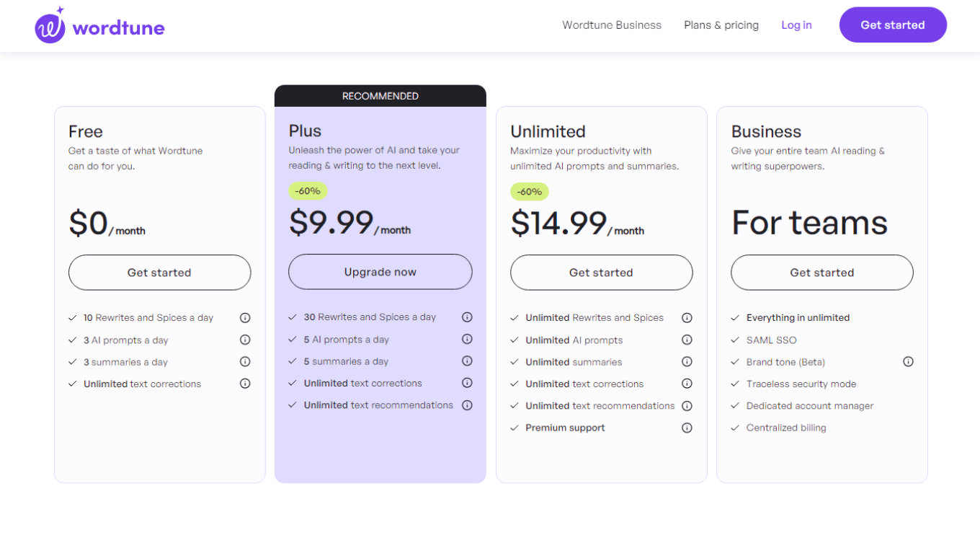980x548 pixels.
Task: Open info icon for Unlimited summaries
Action: coord(687,362)
